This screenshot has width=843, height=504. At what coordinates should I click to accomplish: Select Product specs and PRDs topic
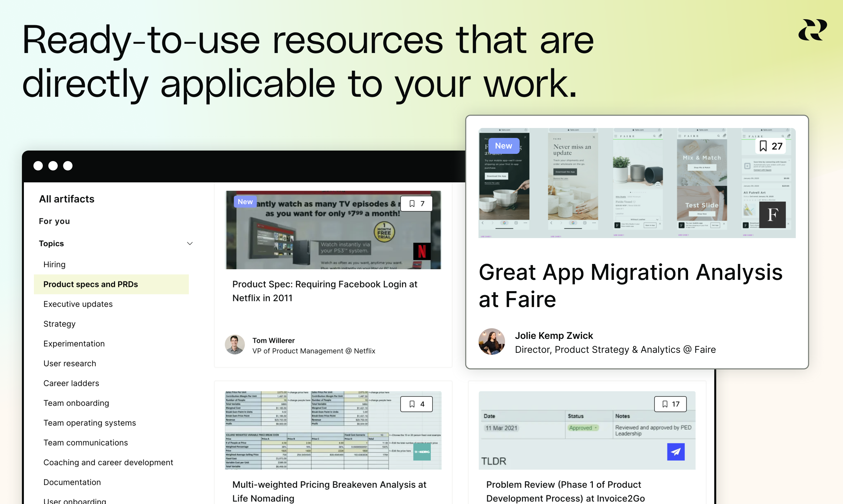[x=111, y=284]
